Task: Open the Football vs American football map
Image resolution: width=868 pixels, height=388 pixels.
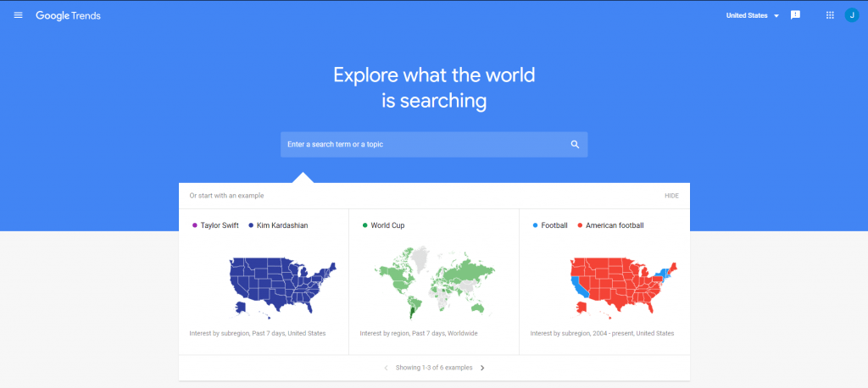Action: pyautogui.click(x=621, y=284)
